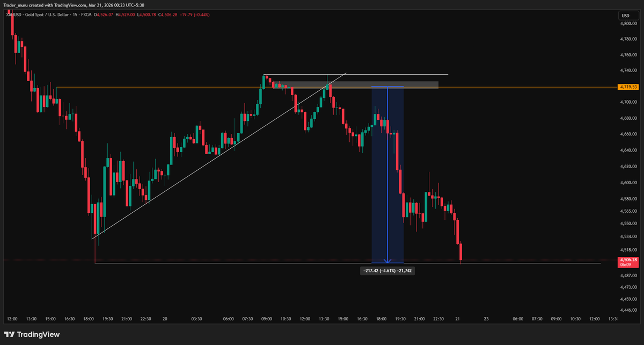This screenshot has height=345, width=644.
Task: Open the XAUUSD symbol in the legend
Action: pyautogui.click(x=13, y=16)
